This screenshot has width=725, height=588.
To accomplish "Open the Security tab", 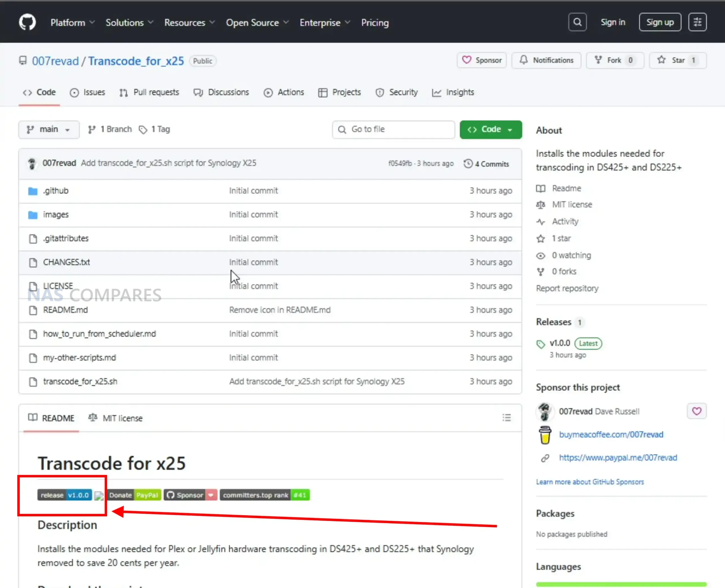I will pos(396,93).
